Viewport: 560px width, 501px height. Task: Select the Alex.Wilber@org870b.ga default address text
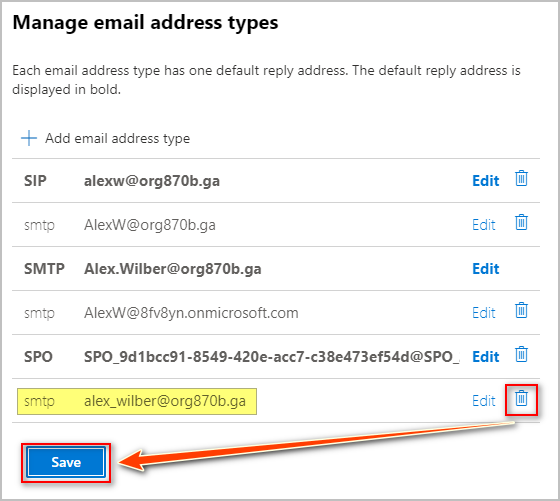click(x=172, y=269)
